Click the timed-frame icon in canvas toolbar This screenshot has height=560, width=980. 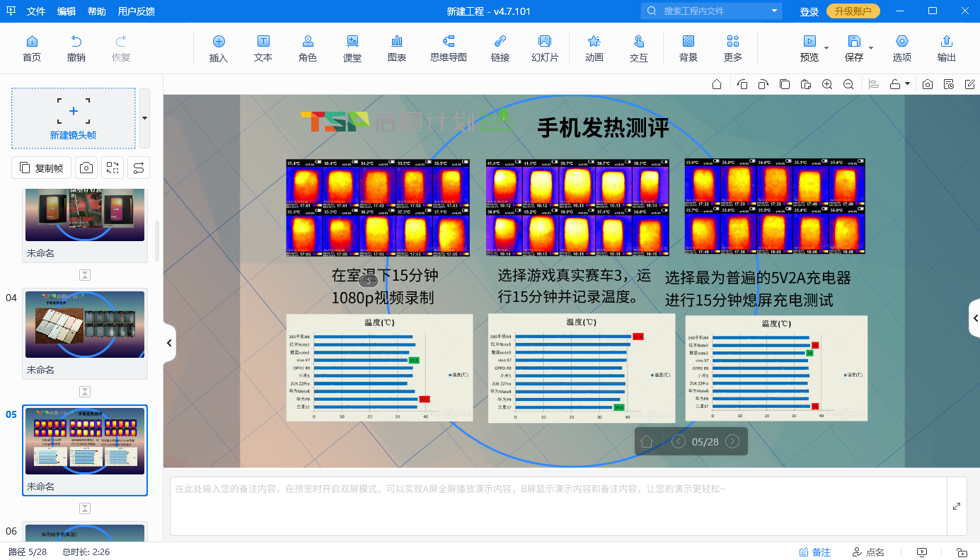click(x=949, y=84)
